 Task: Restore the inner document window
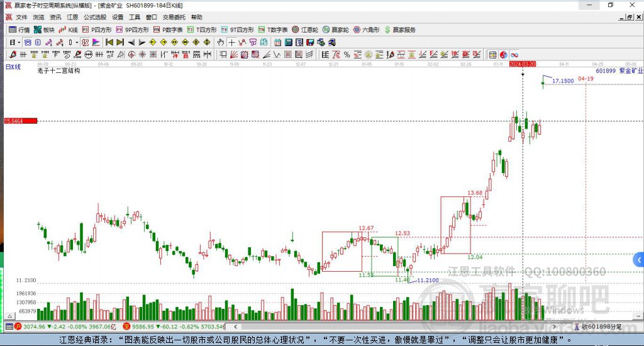point(630,17)
